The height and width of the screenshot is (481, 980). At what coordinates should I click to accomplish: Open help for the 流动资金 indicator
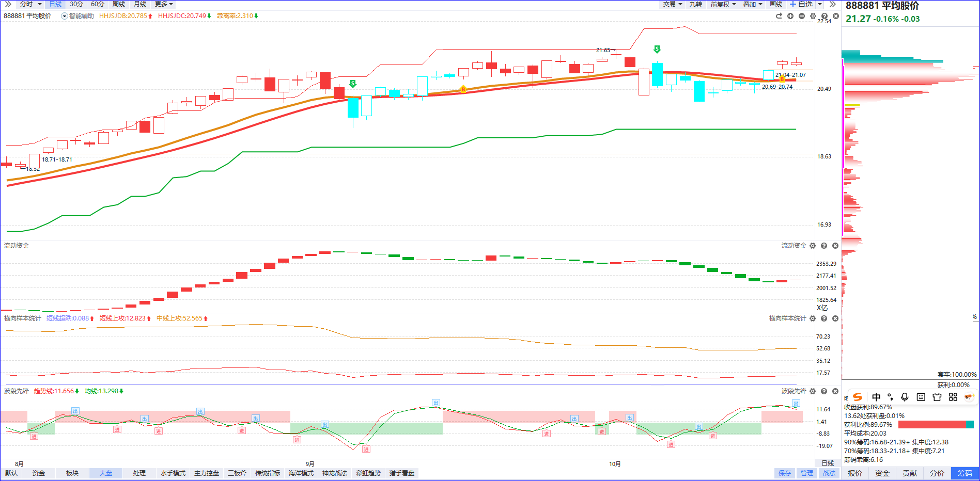coord(824,246)
